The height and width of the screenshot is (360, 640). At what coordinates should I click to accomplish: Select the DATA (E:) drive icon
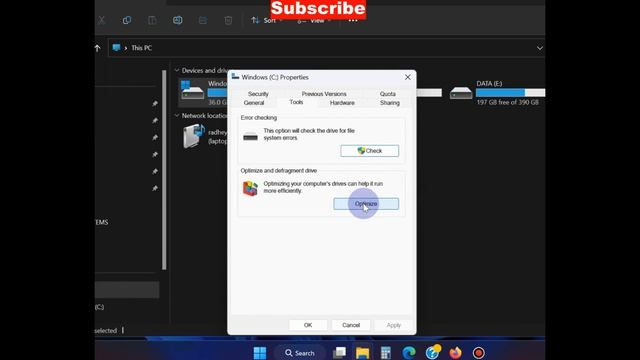click(461, 93)
